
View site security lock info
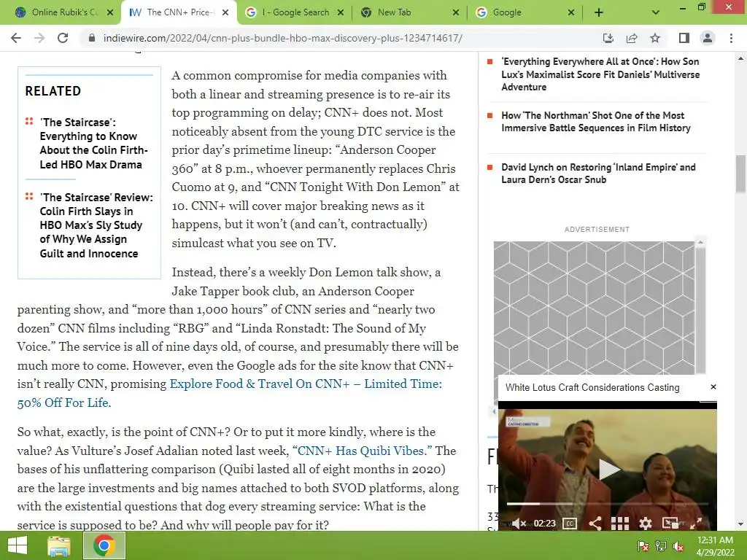coord(92,38)
